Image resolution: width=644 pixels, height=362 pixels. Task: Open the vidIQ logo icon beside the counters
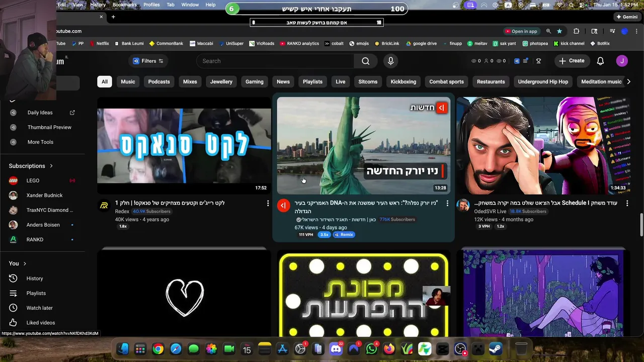[x=517, y=61]
